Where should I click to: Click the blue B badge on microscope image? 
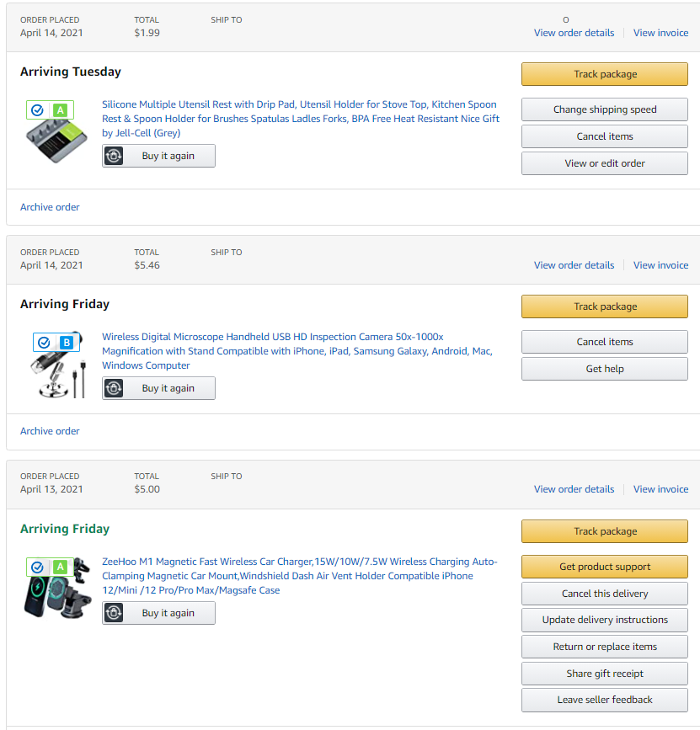point(67,343)
